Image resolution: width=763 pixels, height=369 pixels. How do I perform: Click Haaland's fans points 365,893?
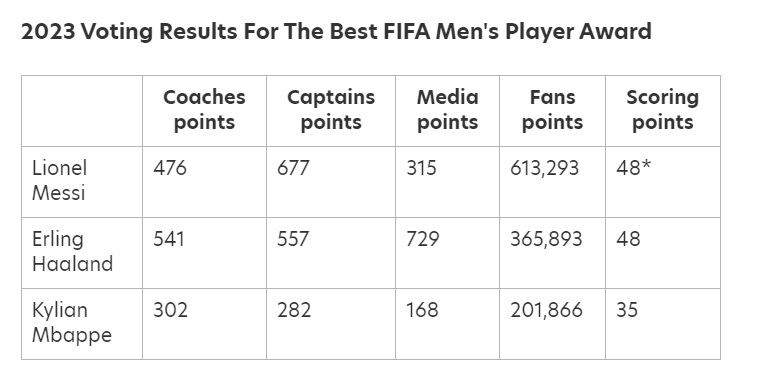[546, 240]
